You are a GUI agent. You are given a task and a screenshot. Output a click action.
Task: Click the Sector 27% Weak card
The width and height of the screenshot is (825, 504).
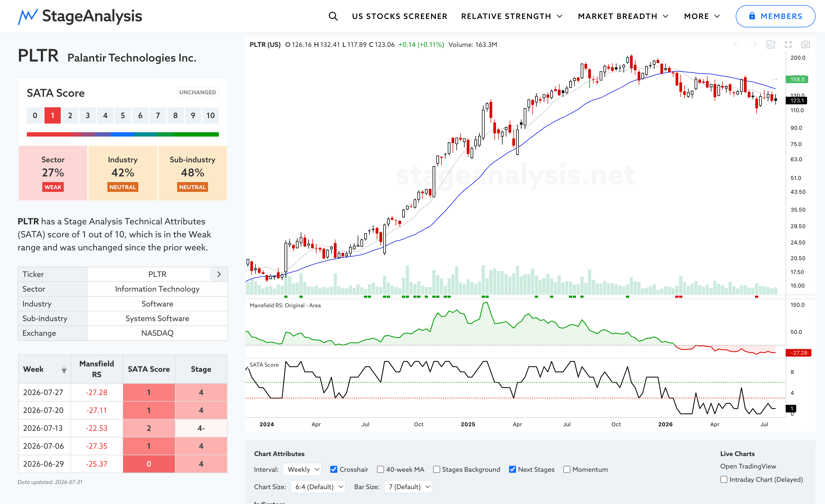pyautogui.click(x=53, y=173)
